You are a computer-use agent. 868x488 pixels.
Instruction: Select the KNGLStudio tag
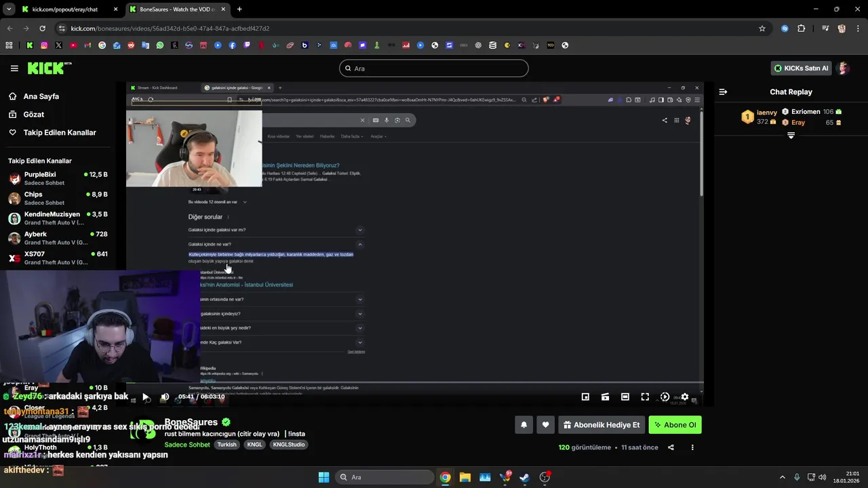pyautogui.click(x=289, y=445)
